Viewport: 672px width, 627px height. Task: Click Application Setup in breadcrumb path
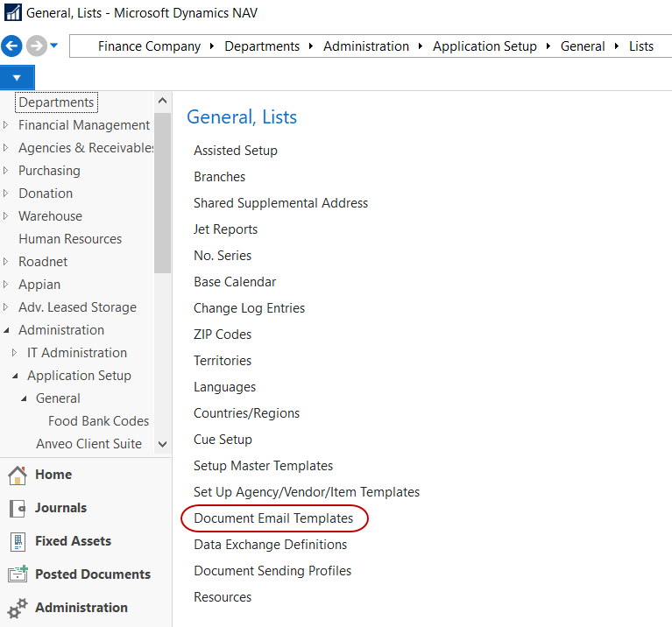pyautogui.click(x=485, y=46)
